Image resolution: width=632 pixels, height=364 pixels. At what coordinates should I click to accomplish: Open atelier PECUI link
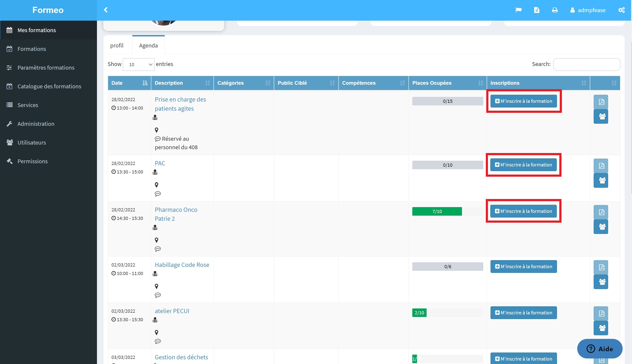(172, 311)
